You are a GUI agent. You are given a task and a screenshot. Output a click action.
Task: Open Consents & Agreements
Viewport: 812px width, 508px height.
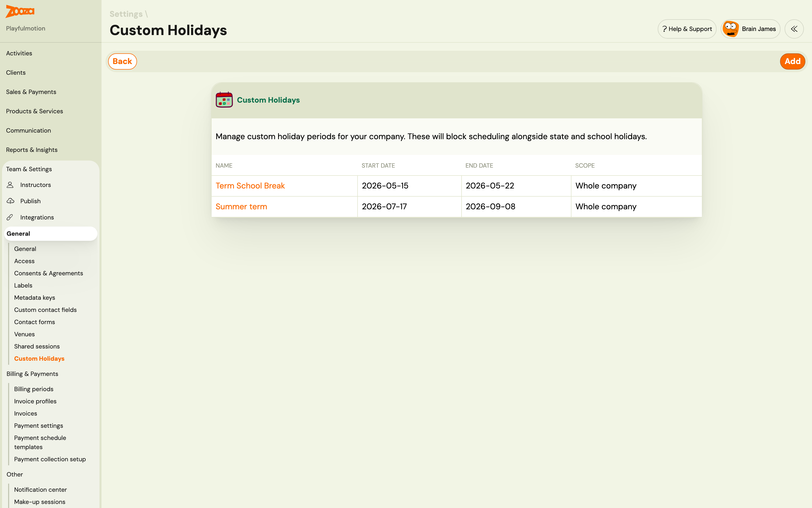48,274
